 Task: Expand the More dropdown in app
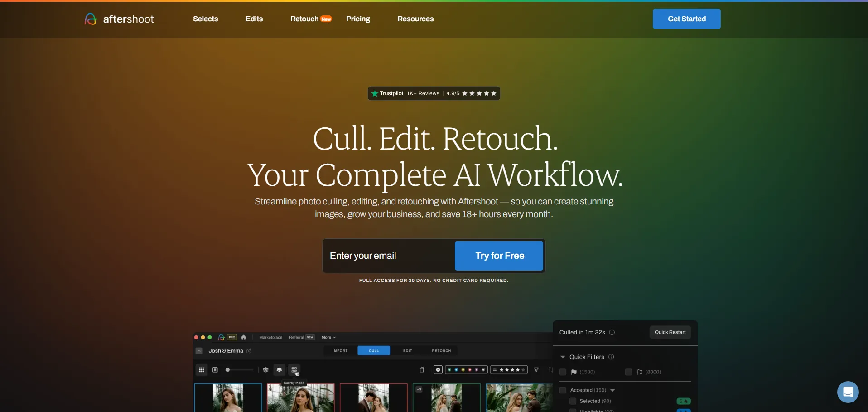point(328,337)
